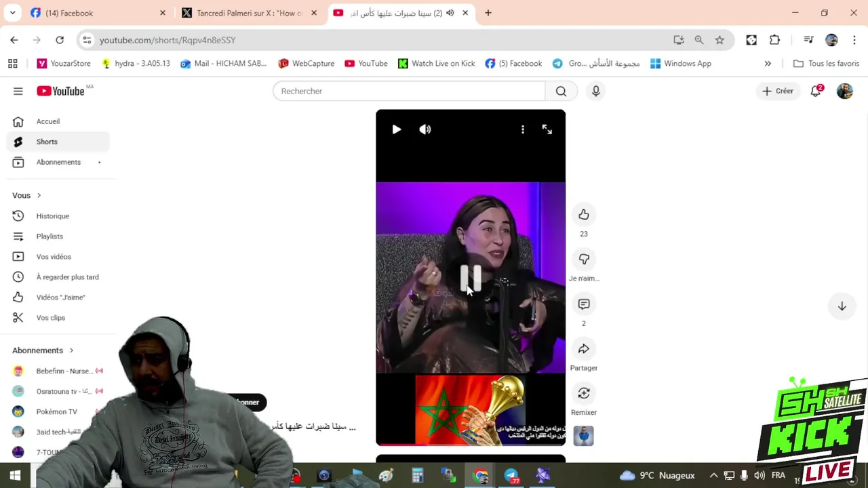
Task: Click the Créer button
Action: (x=778, y=91)
